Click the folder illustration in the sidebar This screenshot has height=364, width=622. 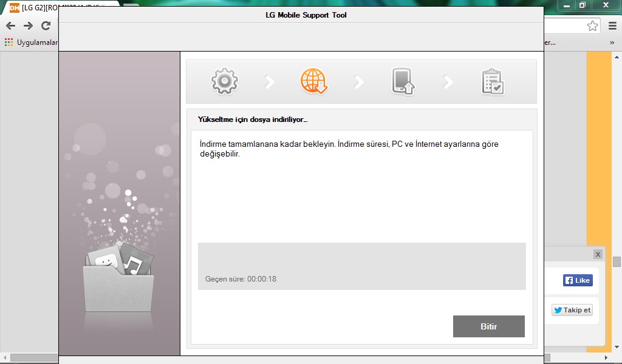(x=118, y=277)
